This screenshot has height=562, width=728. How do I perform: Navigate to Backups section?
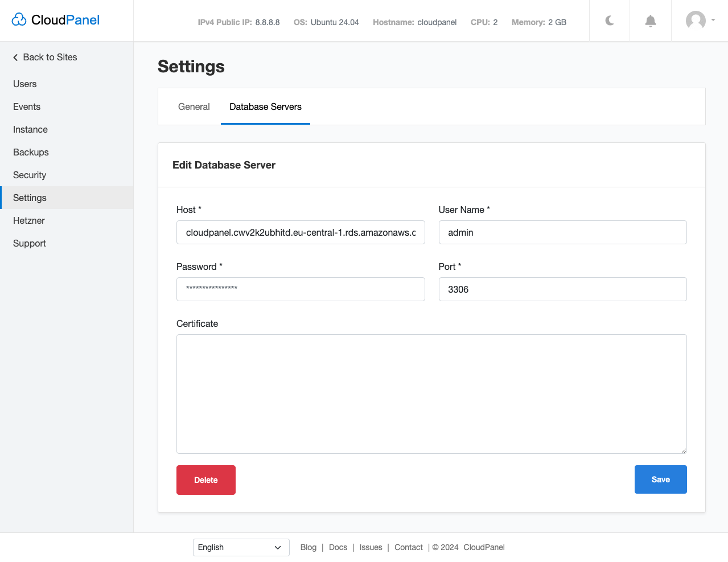pyautogui.click(x=31, y=152)
